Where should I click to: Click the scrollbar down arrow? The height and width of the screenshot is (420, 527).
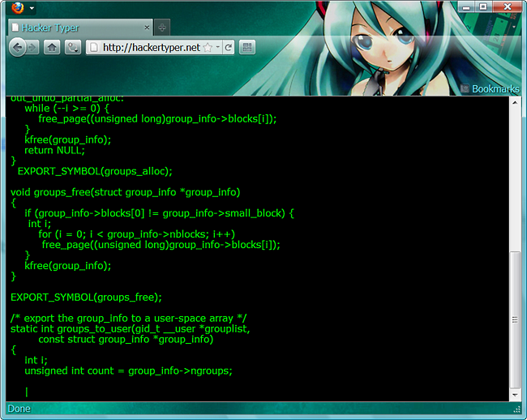pyautogui.click(x=515, y=395)
